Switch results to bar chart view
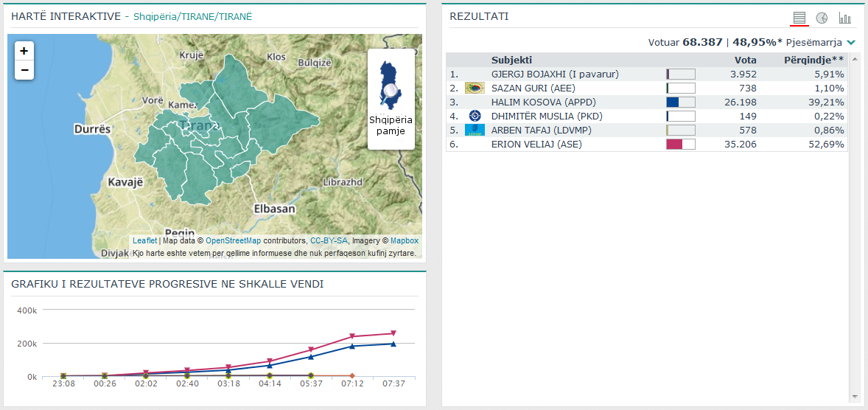This screenshot has height=410, width=868. tap(844, 18)
